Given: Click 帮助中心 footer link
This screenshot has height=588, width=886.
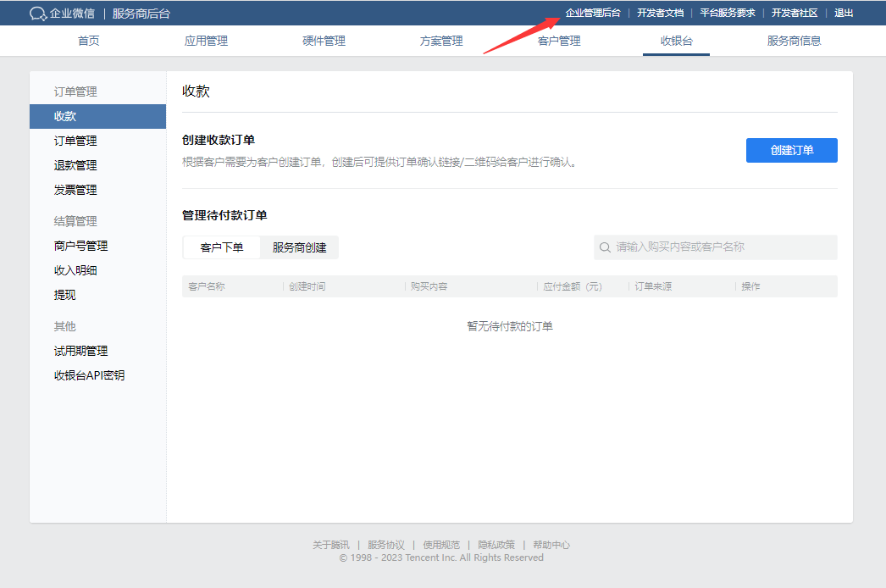Looking at the screenshot, I should point(551,545).
